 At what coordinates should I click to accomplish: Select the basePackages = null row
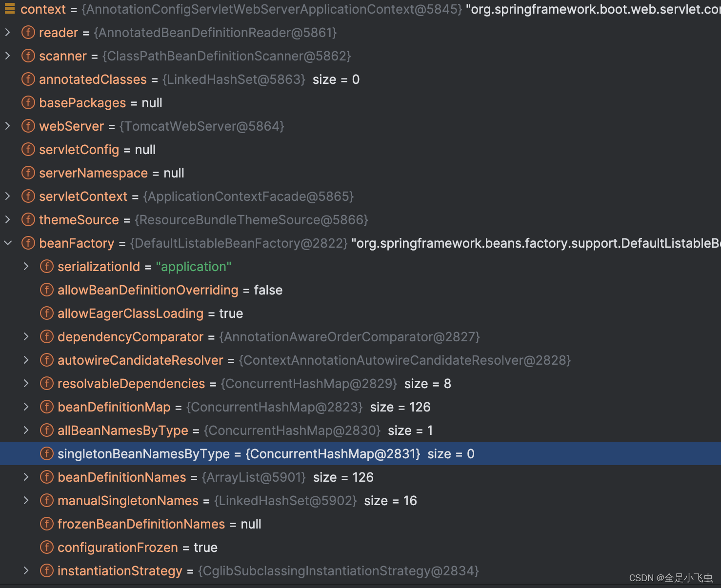[360, 103]
